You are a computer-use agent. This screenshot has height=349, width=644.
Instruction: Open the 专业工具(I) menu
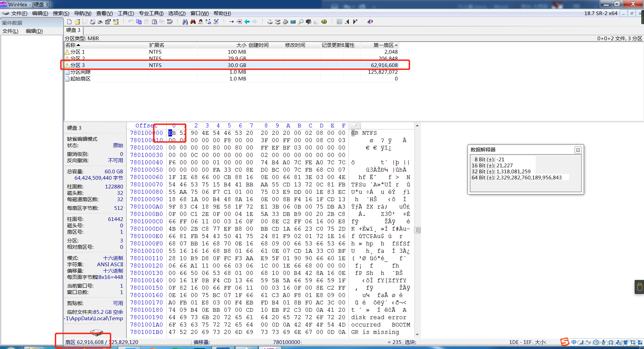151,13
